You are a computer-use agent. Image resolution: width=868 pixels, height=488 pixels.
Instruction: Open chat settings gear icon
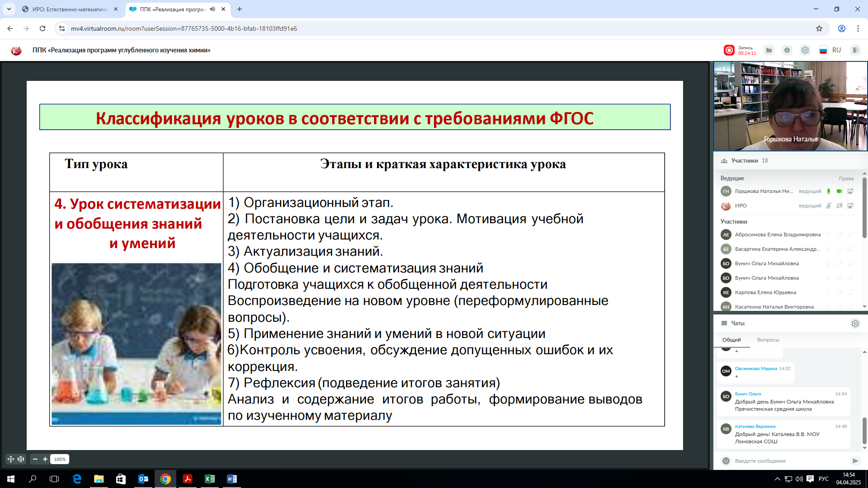[855, 324]
